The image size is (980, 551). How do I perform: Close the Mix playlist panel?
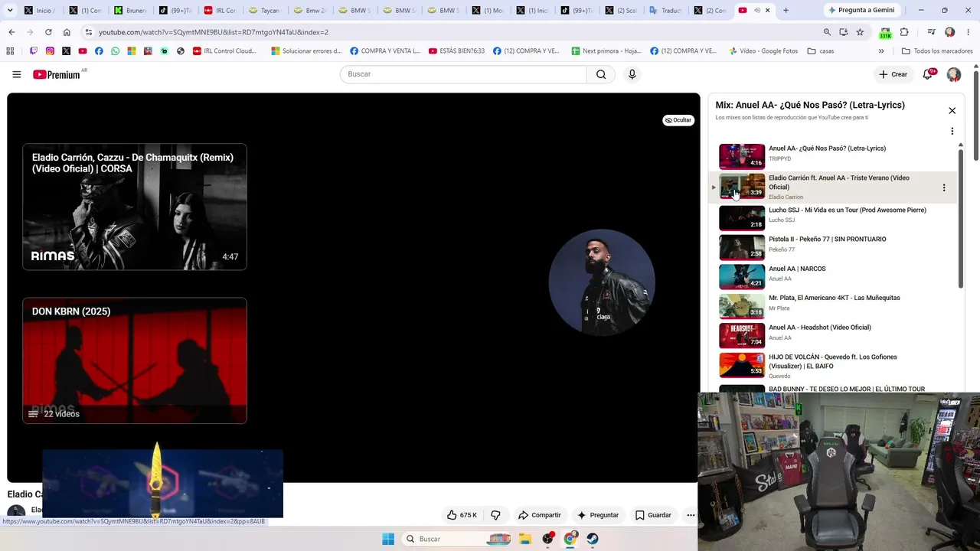[952, 111]
